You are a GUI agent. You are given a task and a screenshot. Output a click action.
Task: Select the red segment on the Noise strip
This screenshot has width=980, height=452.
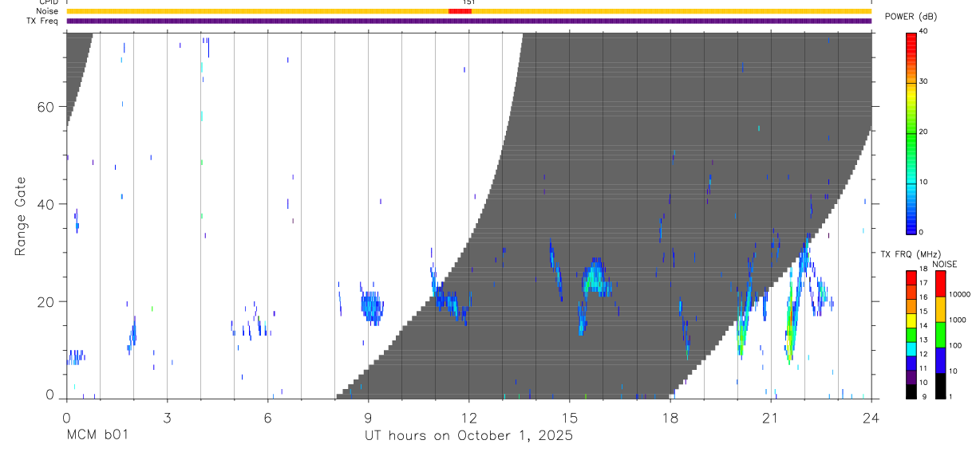(x=460, y=11)
